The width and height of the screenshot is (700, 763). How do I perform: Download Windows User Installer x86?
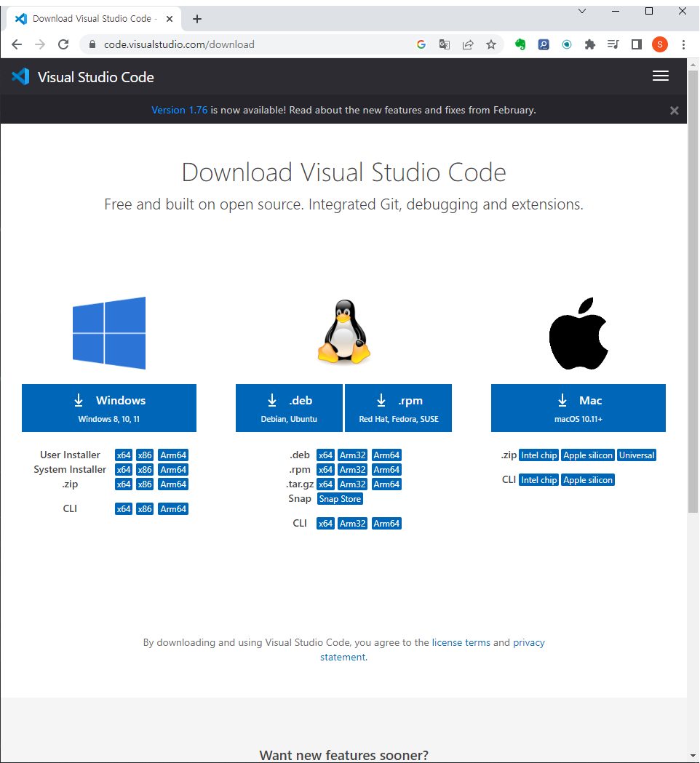145,455
